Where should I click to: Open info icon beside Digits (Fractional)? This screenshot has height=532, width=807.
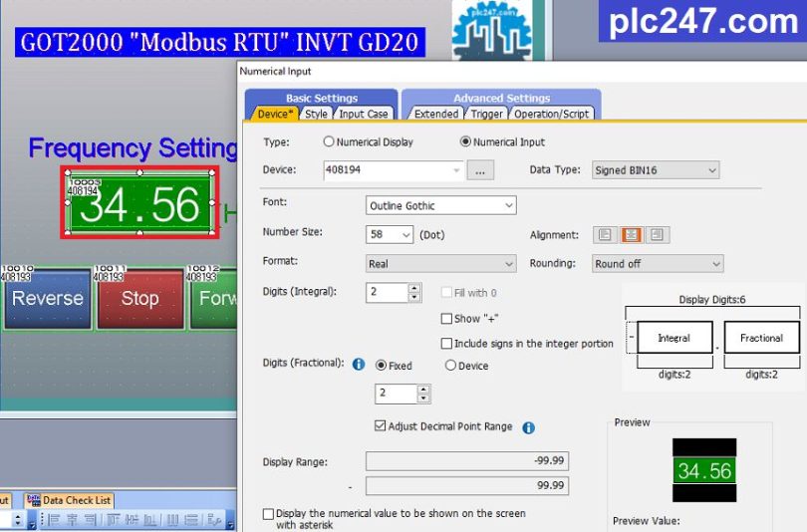coord(359,365)
